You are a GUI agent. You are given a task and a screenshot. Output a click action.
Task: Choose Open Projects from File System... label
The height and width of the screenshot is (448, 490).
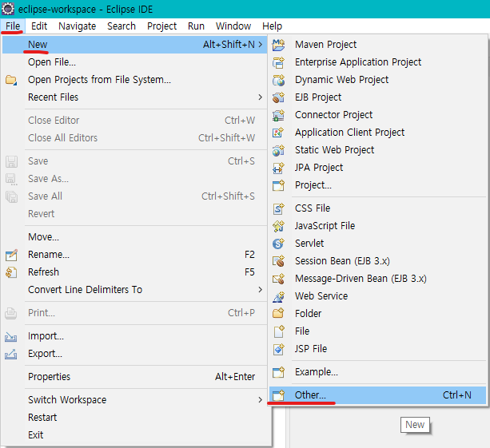(99, 80)
